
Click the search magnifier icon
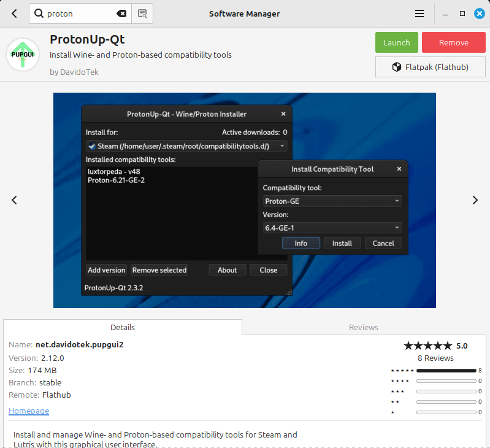(x=39, y=14)
